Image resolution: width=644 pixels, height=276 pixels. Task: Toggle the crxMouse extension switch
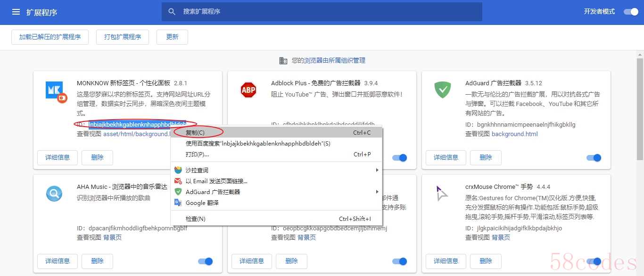(594, 261)
